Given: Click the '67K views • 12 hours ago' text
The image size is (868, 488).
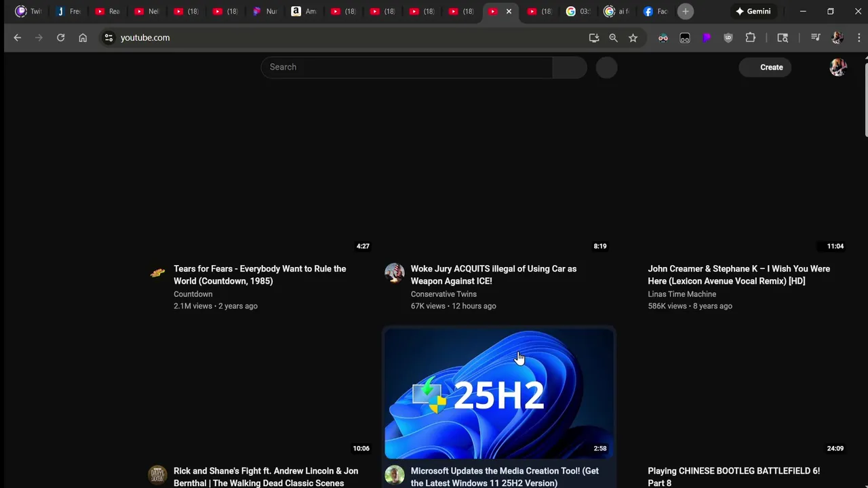Looking at the screenshot, I should (x=453, y=306).
